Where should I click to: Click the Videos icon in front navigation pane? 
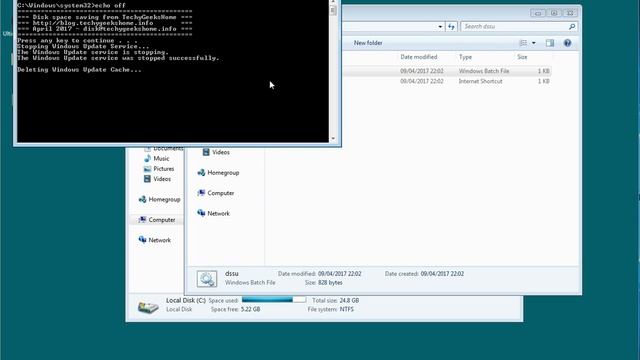coord(206,152)
